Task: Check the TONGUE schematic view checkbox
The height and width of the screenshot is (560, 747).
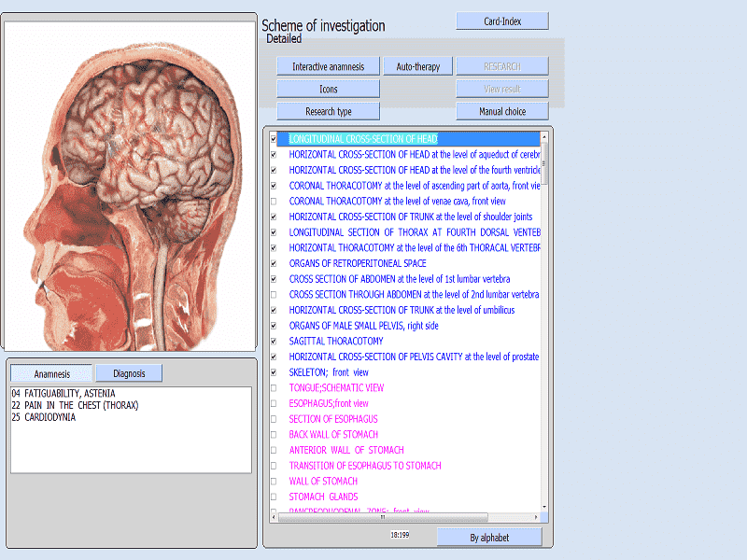Action: click(x=274, y=388)
